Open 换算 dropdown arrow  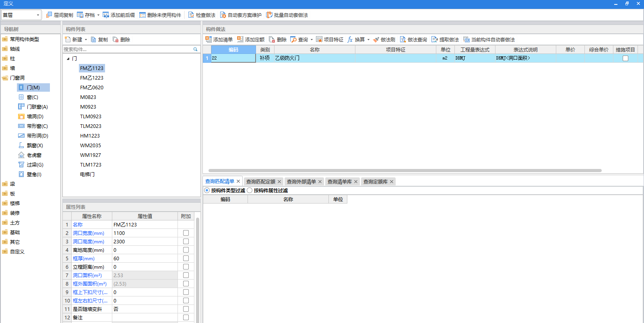(x=368, y=40)
